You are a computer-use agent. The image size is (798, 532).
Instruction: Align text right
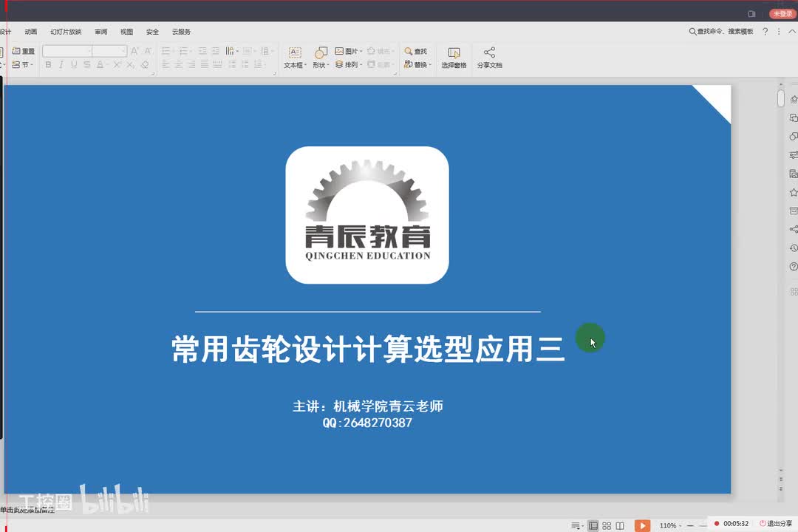click(x=191, y=65)
